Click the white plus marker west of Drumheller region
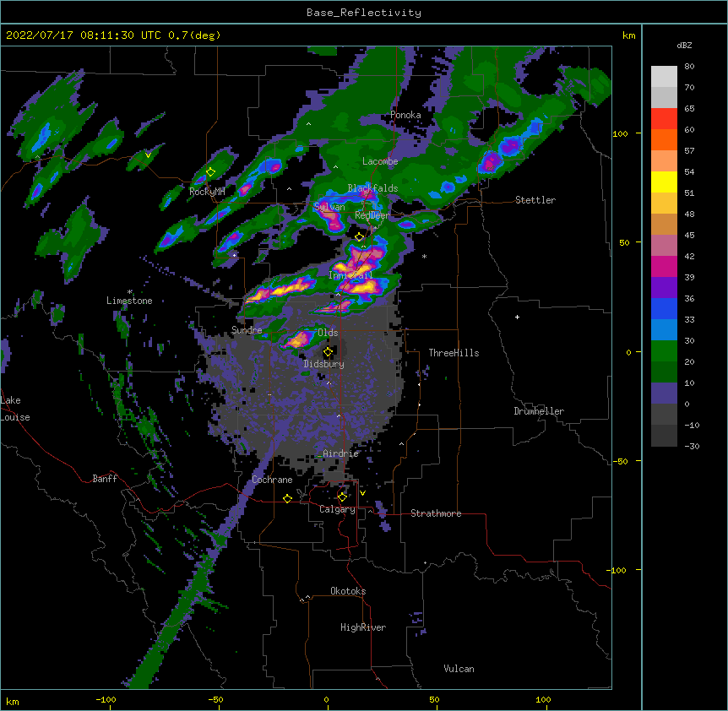Image resolution: width=728 pixels, height=711 pixels. point(517,317)
